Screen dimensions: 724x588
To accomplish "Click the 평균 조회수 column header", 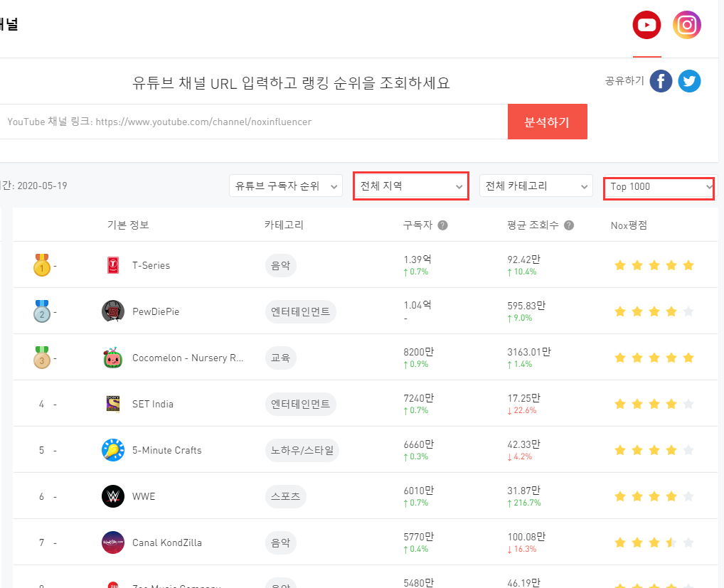I will 533,225.
